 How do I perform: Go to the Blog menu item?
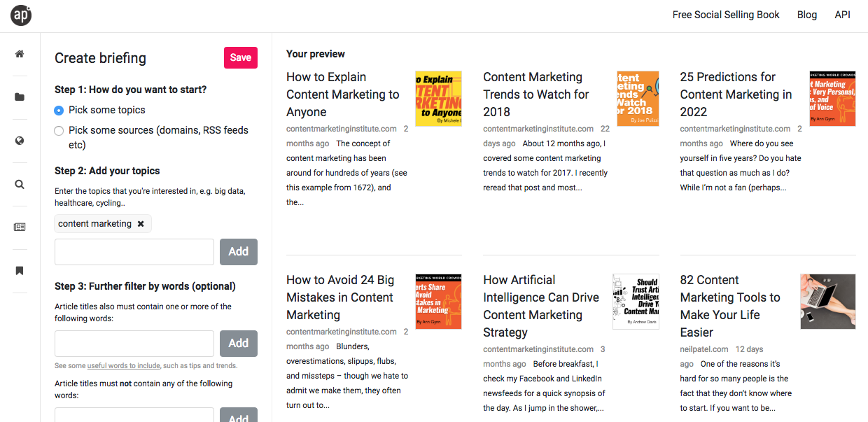coord(806,15)
